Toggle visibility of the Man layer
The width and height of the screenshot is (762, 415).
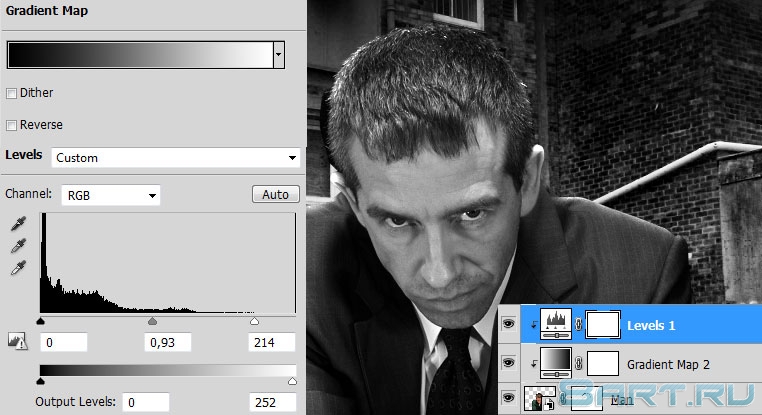click(508, 398)
